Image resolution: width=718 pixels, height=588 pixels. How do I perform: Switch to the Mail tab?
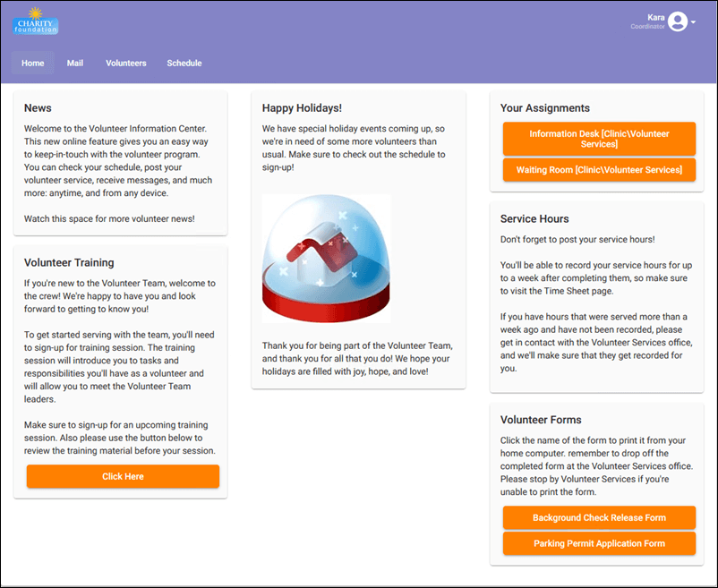(74, 63)
